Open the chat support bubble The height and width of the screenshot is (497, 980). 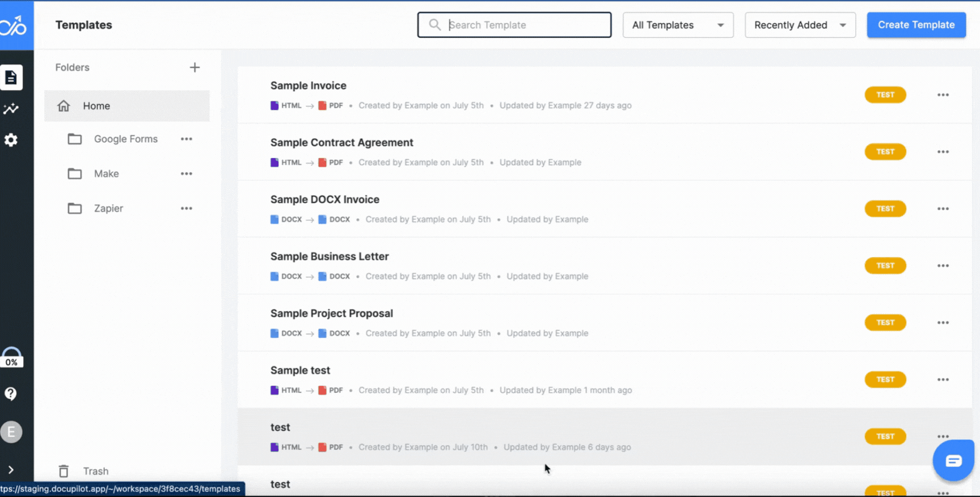point(953,461)
